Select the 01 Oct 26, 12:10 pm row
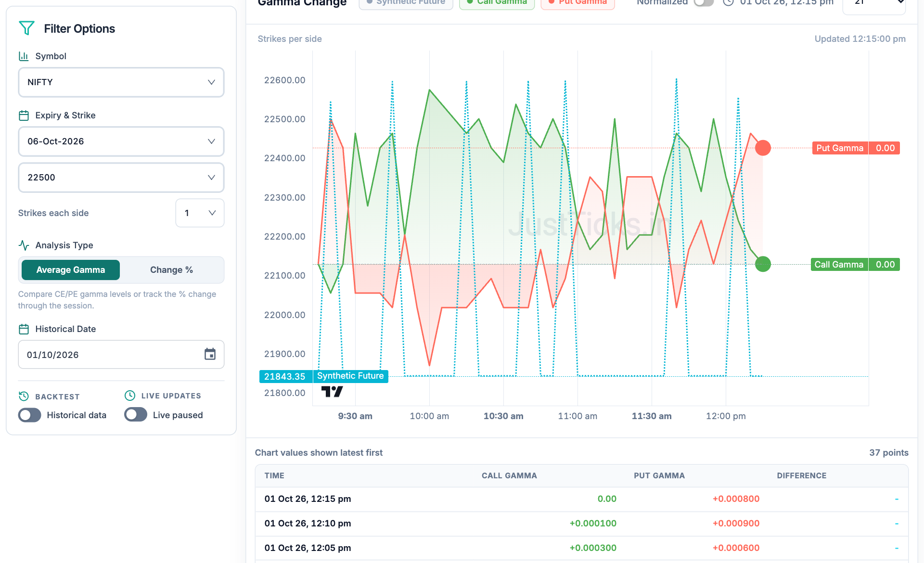This screenshot has width=924, height=563. pos(581,524)
